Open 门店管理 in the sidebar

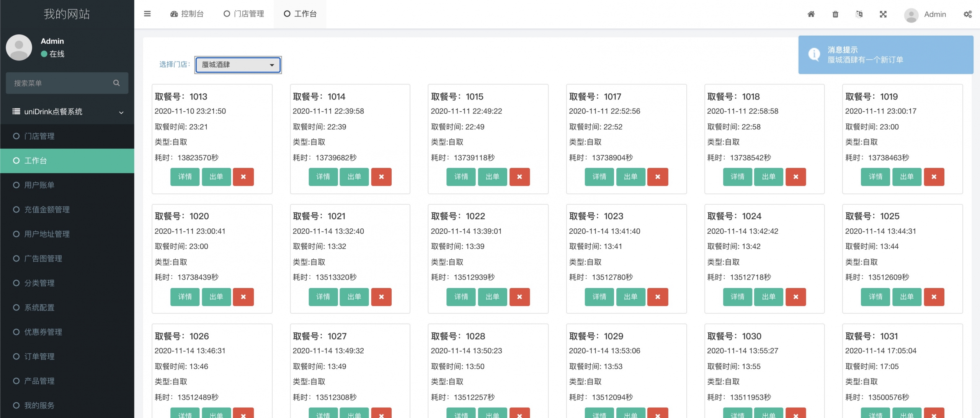coord(67,136)
